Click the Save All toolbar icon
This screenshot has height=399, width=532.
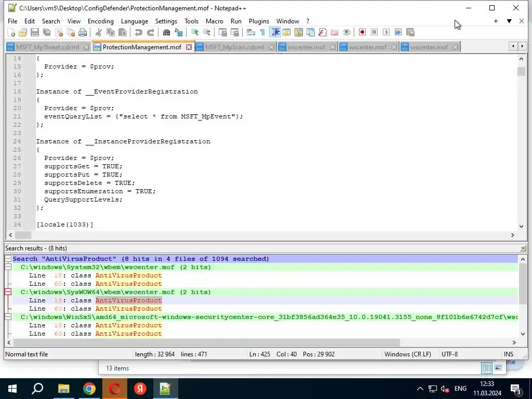(x=47, y=32)
